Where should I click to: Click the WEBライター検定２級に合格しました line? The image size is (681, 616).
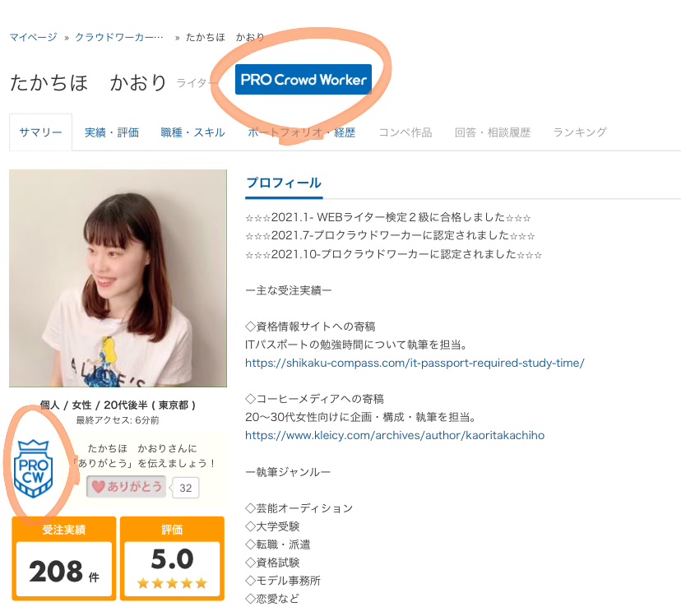(388, 217)
